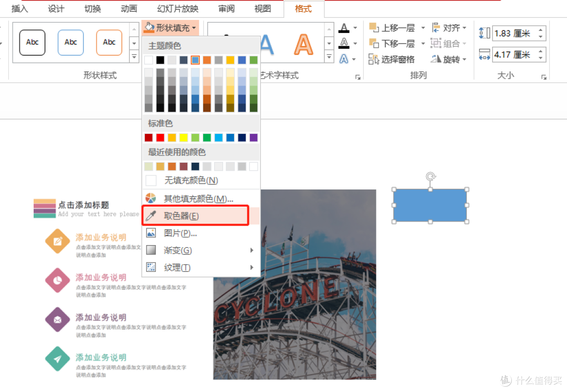
Task: Open the 动画 Animations tab
Action: click(x=129, y=9)
